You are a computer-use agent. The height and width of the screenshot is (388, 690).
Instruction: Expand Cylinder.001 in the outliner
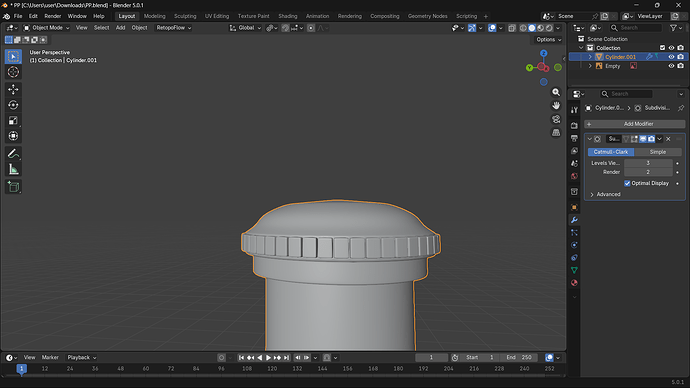591,57
